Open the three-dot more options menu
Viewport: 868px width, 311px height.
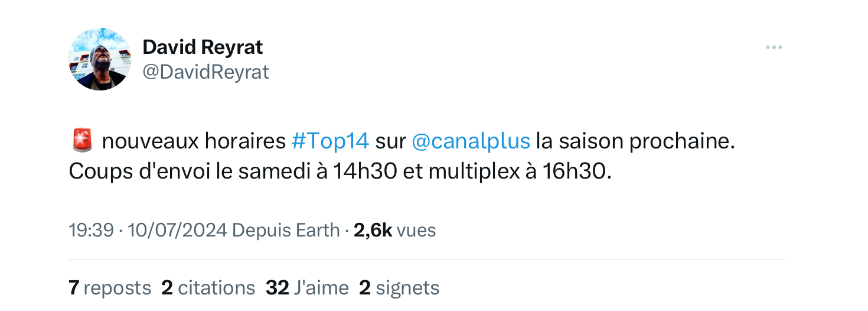(774, 48)
